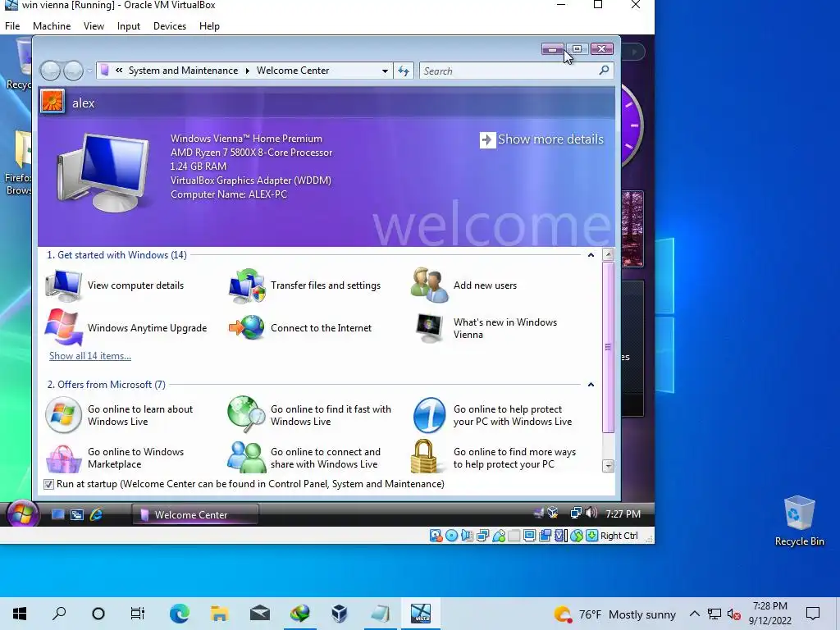Click protect your PC blue OneCare icon
The image size is (840, 630).
coord(429,414)
